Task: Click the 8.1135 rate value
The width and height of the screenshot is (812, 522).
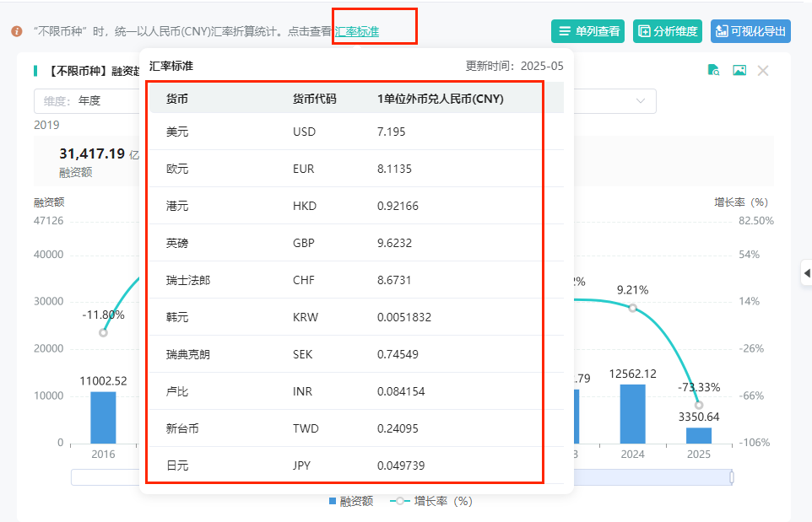Action: [394, 170]
